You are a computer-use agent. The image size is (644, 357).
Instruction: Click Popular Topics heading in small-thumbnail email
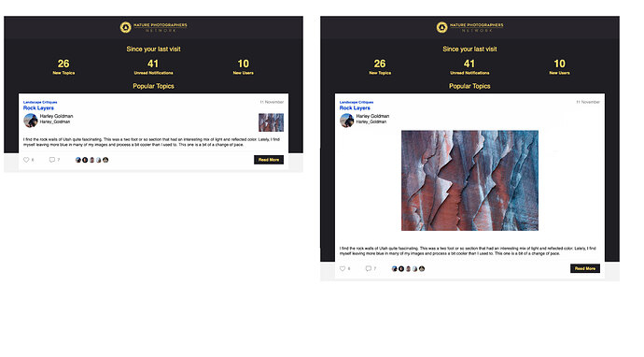pyautogui.click(x=154, y=86)
